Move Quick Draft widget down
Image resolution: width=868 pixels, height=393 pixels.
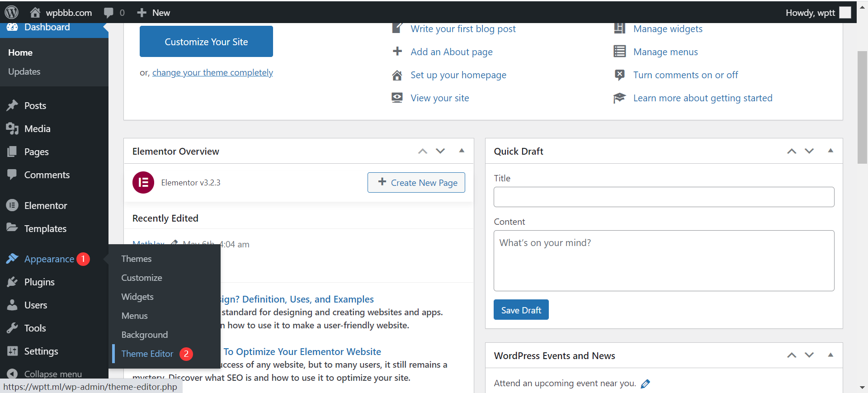809,151
